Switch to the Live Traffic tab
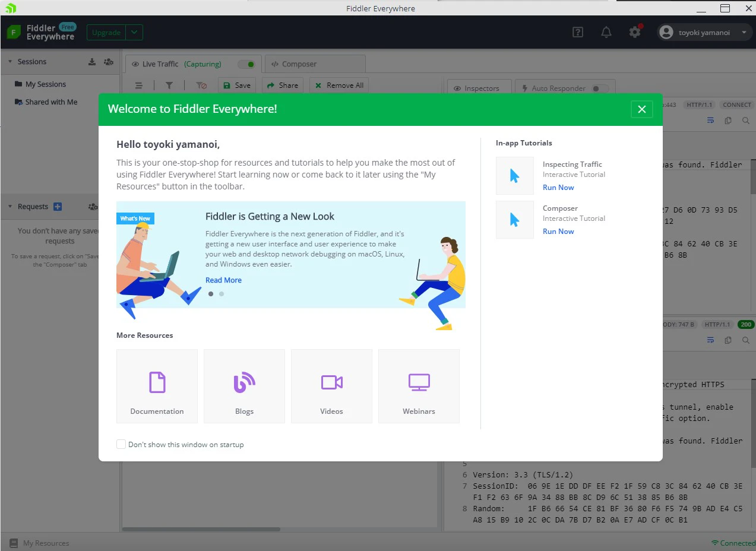Screen dimensions: 756x551 (193, 64)
